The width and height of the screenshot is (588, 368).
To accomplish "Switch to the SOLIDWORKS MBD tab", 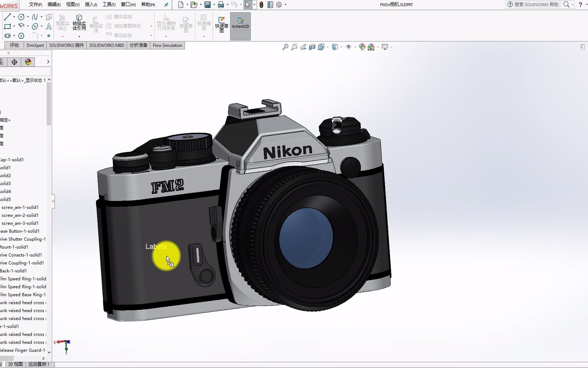I will click(107, 45).
